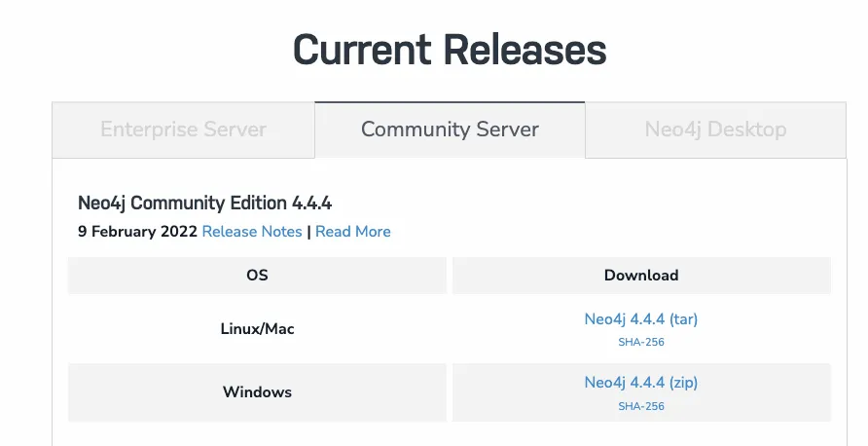The width and height of the screenshot is (868, 446).
Task: Download Neo4j 4.4.4 (zip) for Windows
Action: [x=640, y=383]
